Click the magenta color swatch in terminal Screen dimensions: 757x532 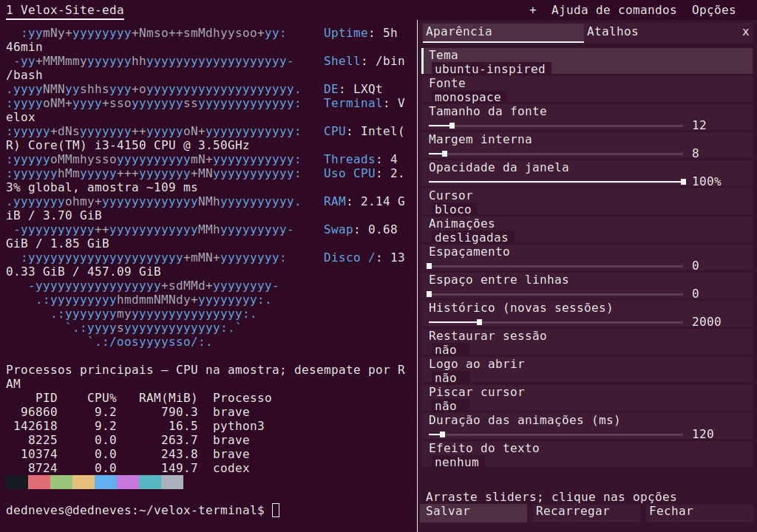pyautogui.click(x=128, y=482)
